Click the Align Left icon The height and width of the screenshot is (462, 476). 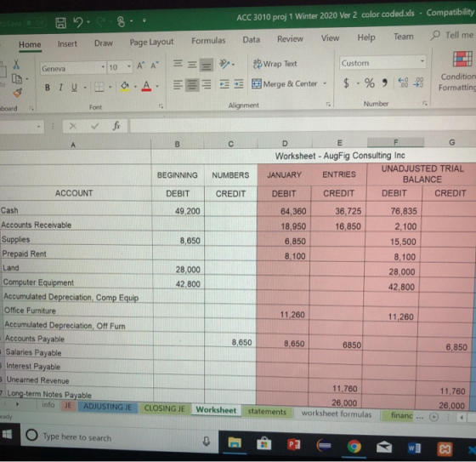178,85
